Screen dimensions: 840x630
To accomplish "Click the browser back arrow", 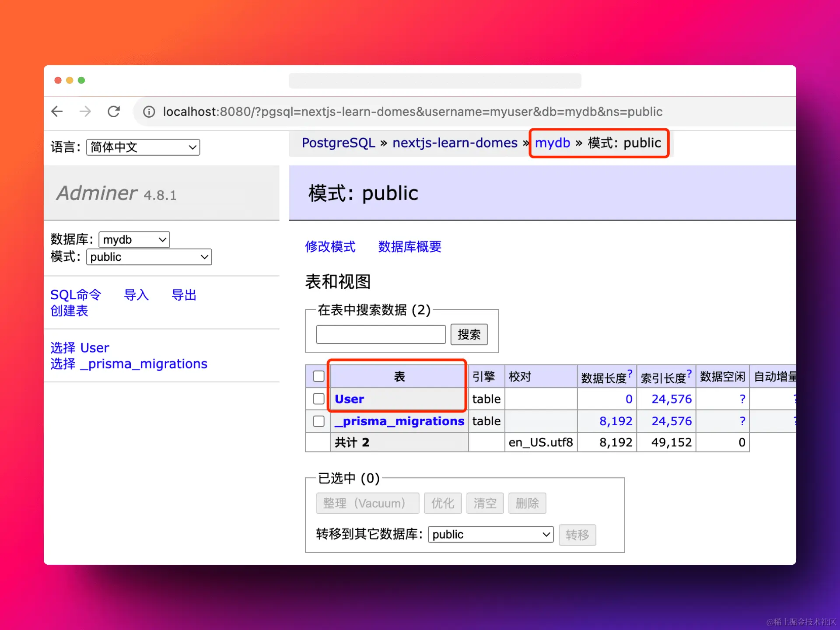I will pyautogui.click(x=57, y=112).
